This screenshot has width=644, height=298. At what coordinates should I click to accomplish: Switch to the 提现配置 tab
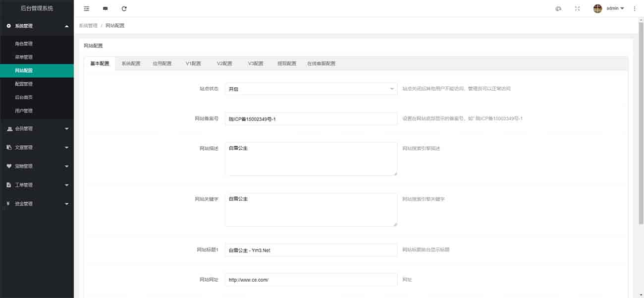[x=287, y=63]
